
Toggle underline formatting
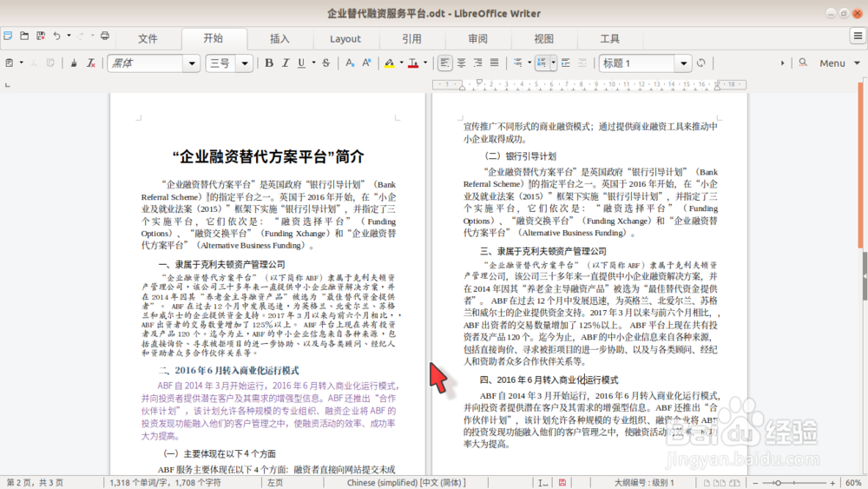[x=302, y=63]
